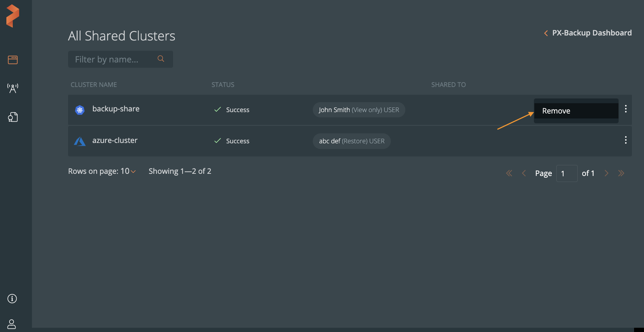Open the three-dot menu for azure-cluster
644x332 pixels.
tap(626, 140)
